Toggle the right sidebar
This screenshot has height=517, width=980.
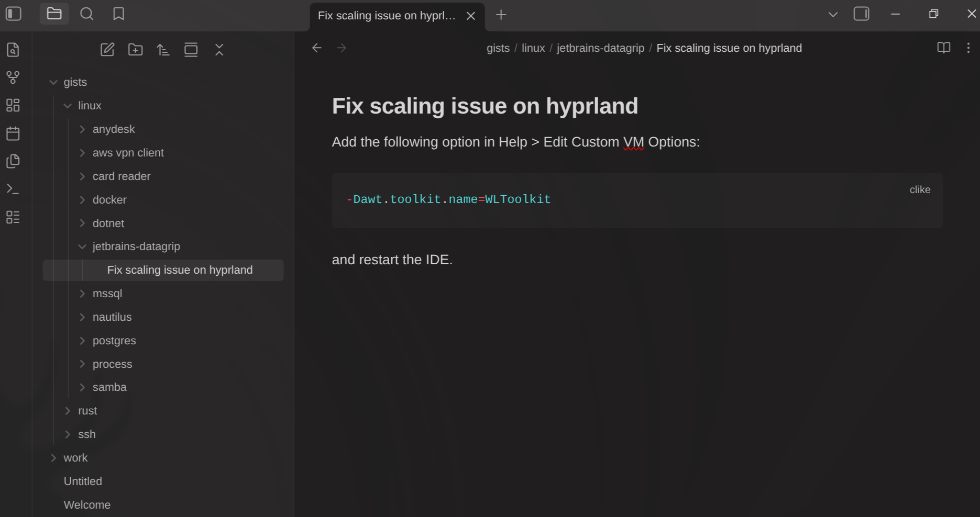point(862,14)
